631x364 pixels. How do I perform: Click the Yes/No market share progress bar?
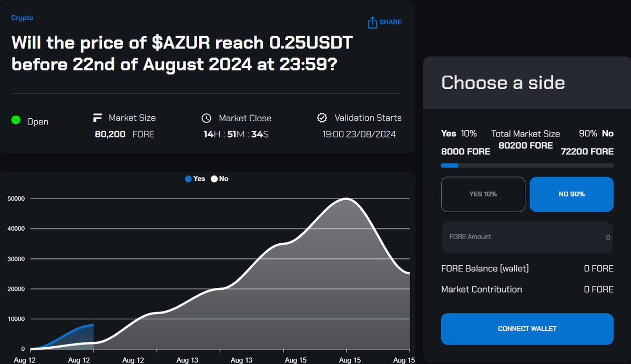[x=526, y=165]
